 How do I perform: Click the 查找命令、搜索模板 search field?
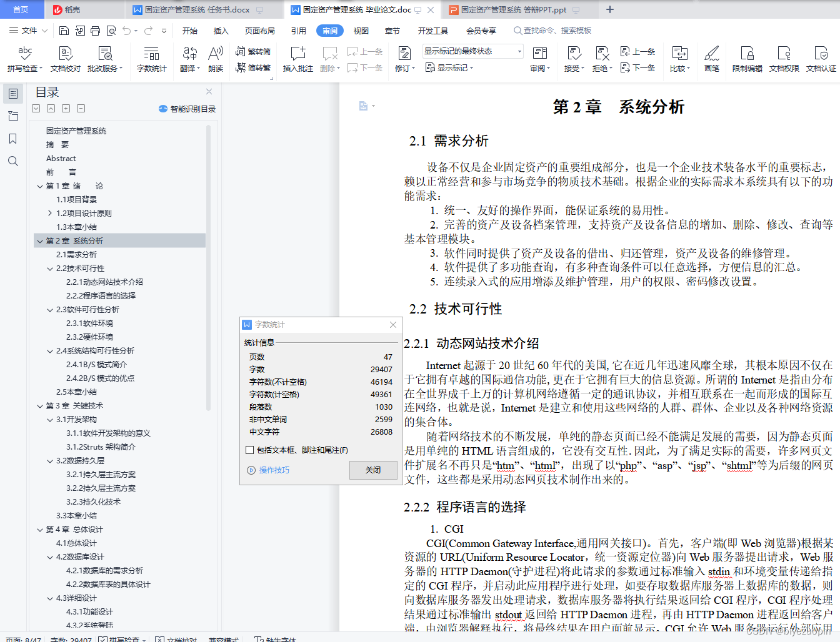coord(552,31)
